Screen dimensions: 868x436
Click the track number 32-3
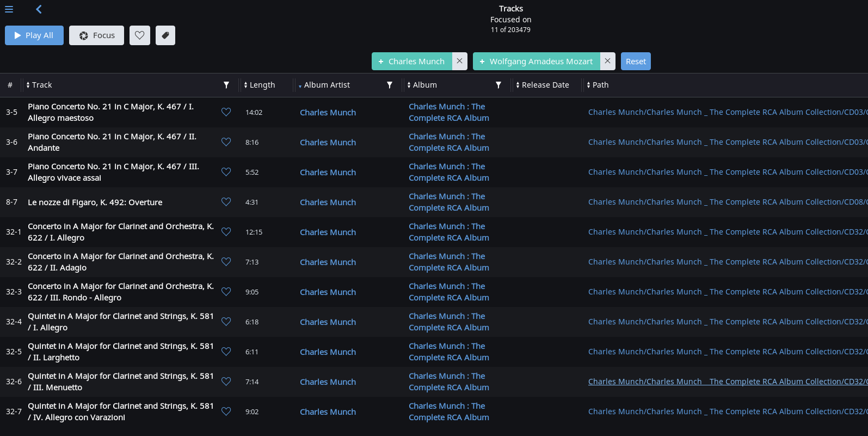click(14, 292)
